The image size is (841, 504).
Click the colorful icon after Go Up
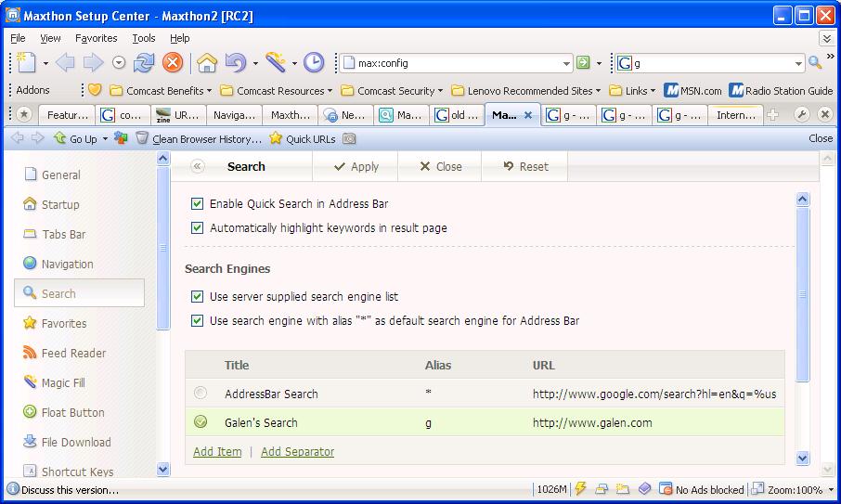point(121,138)
